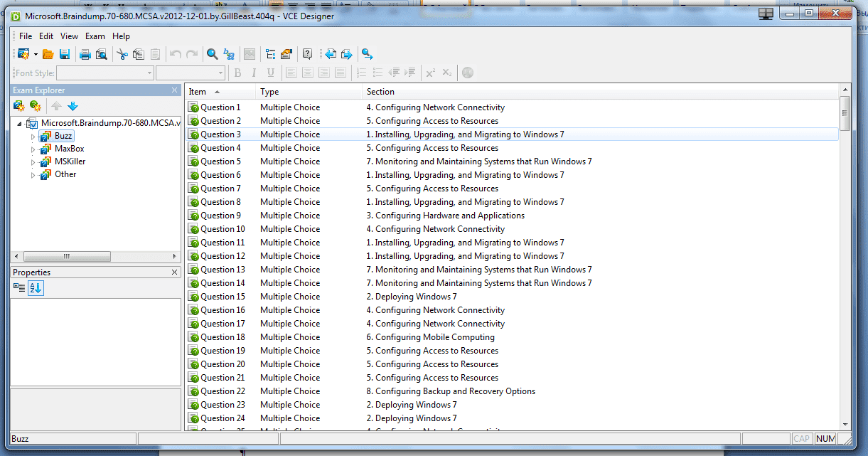Click the New exam toolbar icon
The image size is (868, 456).
pyautogui.click(x=23, y=54)
